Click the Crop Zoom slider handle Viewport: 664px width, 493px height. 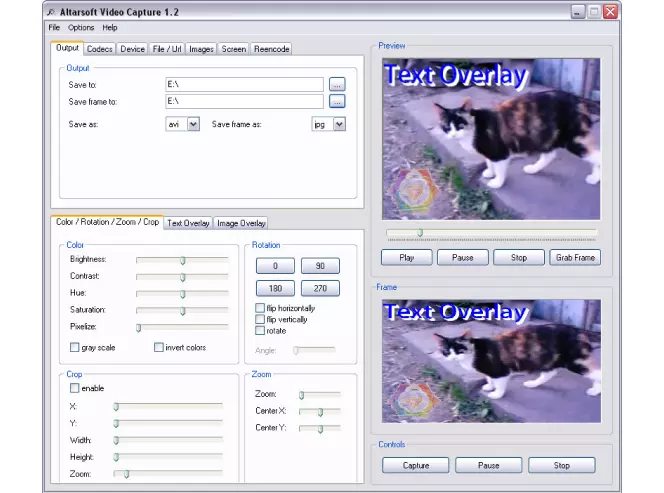(x=126, y=474)
